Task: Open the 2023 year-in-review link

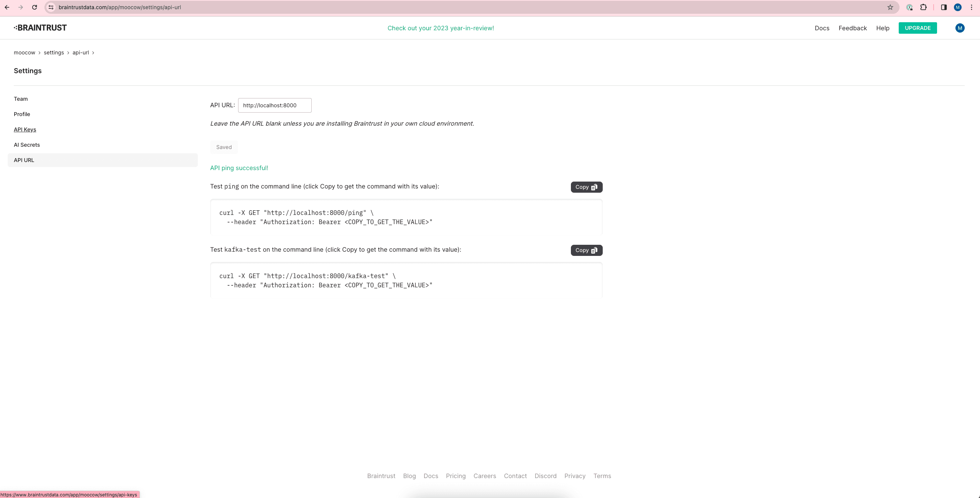Action: tap(440, 28)
